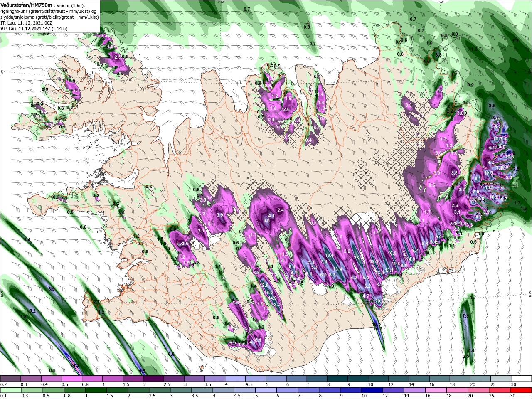Pick the snow-scale swatch starting at 6
Viewport: 532px width, 399px height.
[x=296, y=379]
